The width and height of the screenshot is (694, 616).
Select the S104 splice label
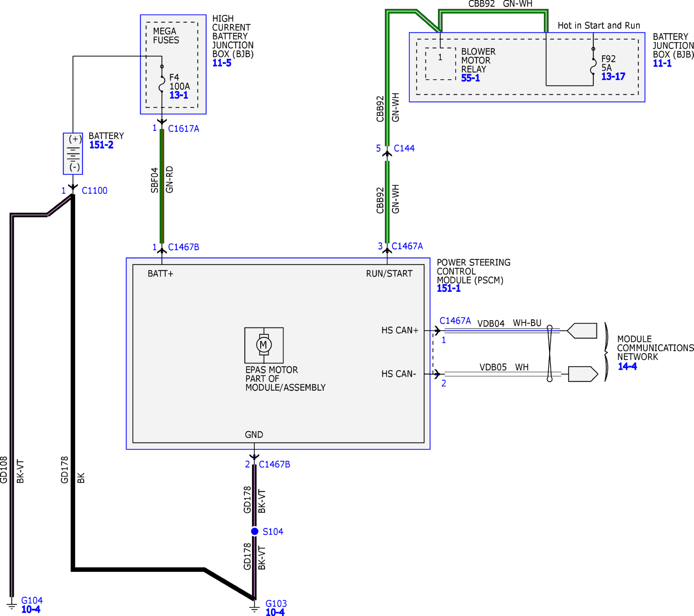pyautogui.click(x=273, y=532)
